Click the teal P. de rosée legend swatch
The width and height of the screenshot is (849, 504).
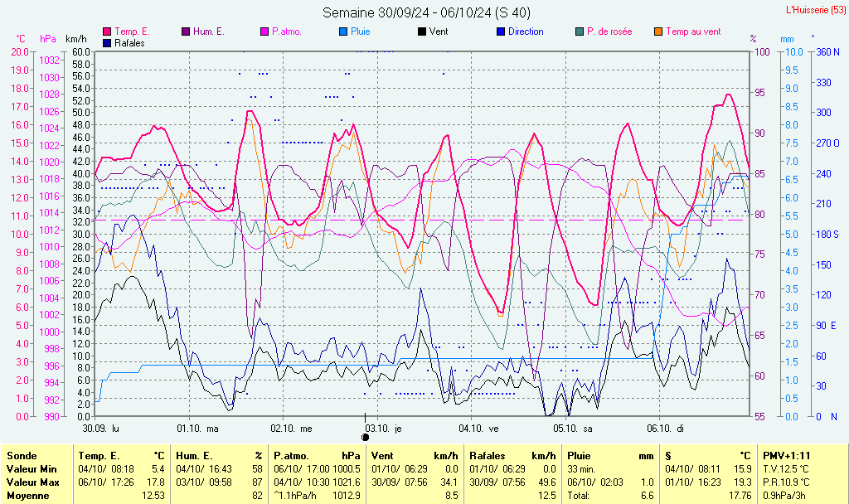[x=580, y=32]
